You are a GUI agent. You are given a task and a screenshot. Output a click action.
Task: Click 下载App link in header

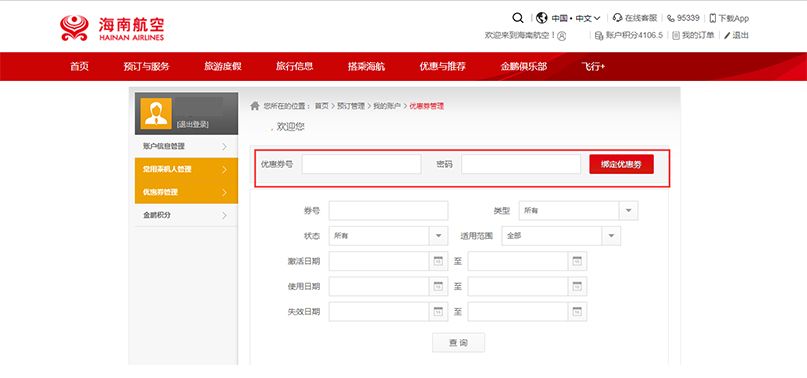[x=733, y=18]
